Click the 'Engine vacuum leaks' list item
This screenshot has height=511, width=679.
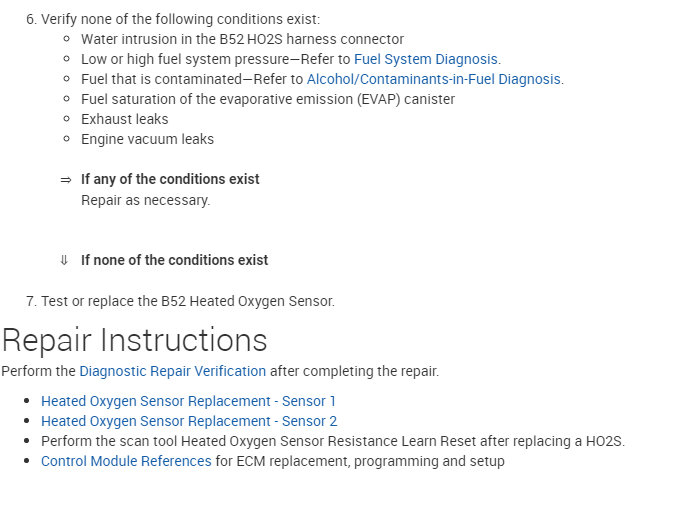147,139
